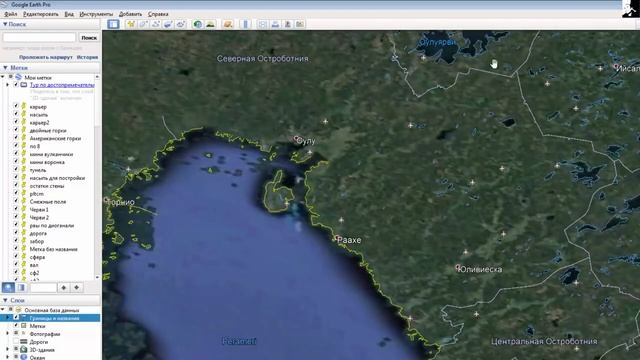Click the planet switcher toolbar icon

coord(228,24)
